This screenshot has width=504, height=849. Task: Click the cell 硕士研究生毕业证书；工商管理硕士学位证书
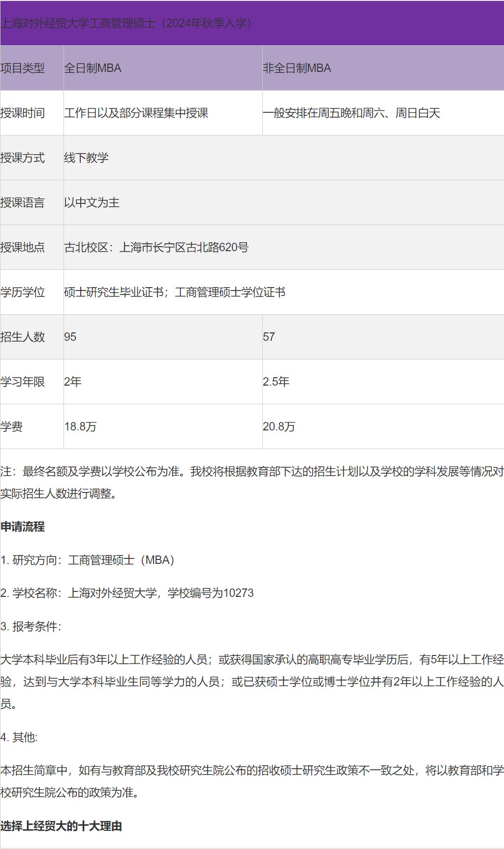point(284,292)
